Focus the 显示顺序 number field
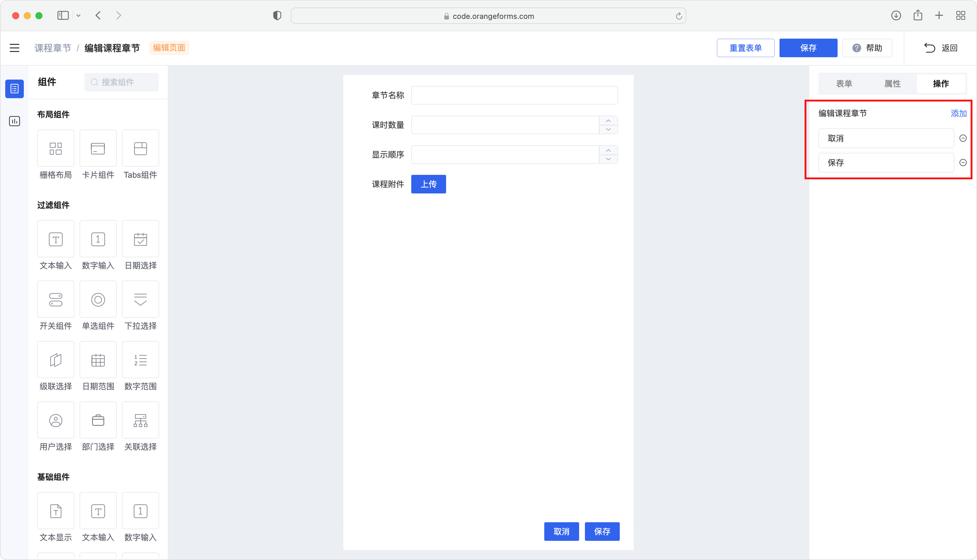This screenshot has height=560, width=977. [505, 154]
